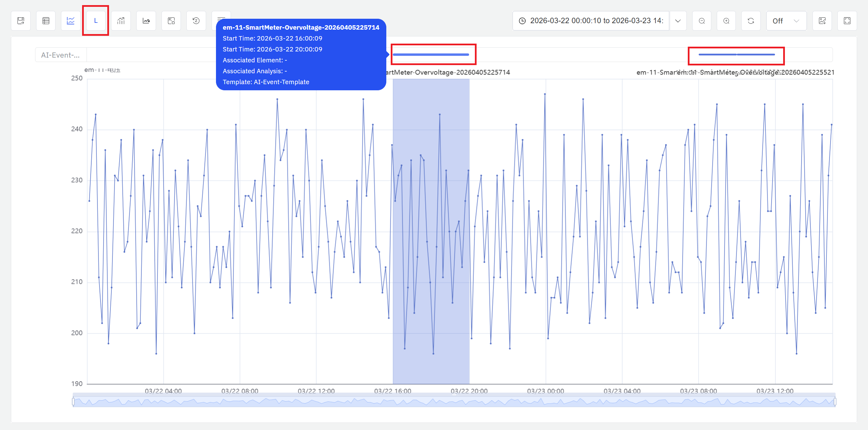
Task: Download the chart as an image
Action: click(x=822, y=21)
